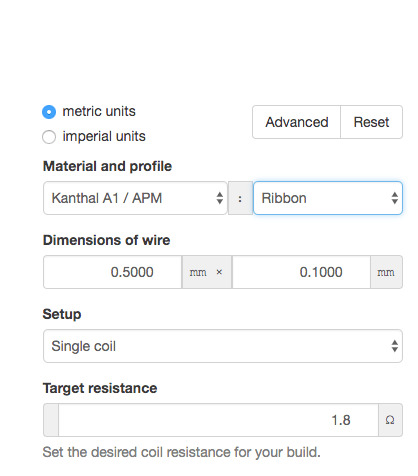
Task: Open the Kanthal A1 / APM material dropdown
Action: [x=135, y=198]
